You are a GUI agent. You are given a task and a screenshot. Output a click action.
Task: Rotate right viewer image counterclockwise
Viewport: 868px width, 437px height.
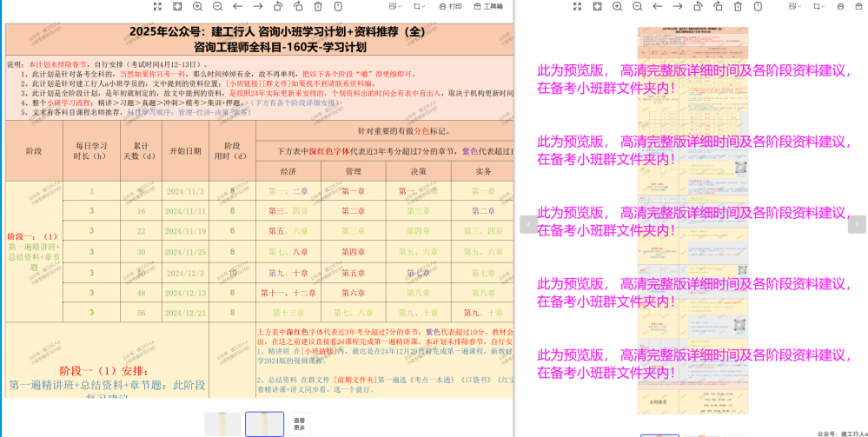pyautogui.click(x=698, y=6)
